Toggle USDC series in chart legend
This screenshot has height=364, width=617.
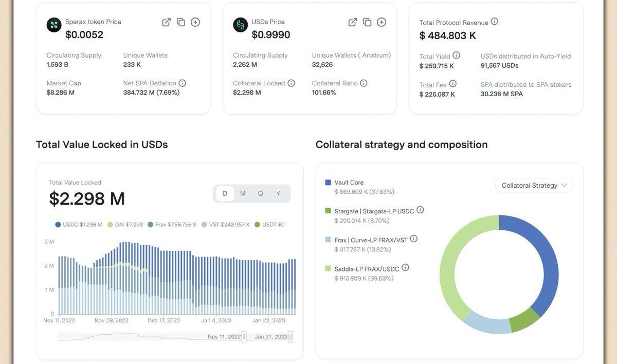tap(79, 225)
